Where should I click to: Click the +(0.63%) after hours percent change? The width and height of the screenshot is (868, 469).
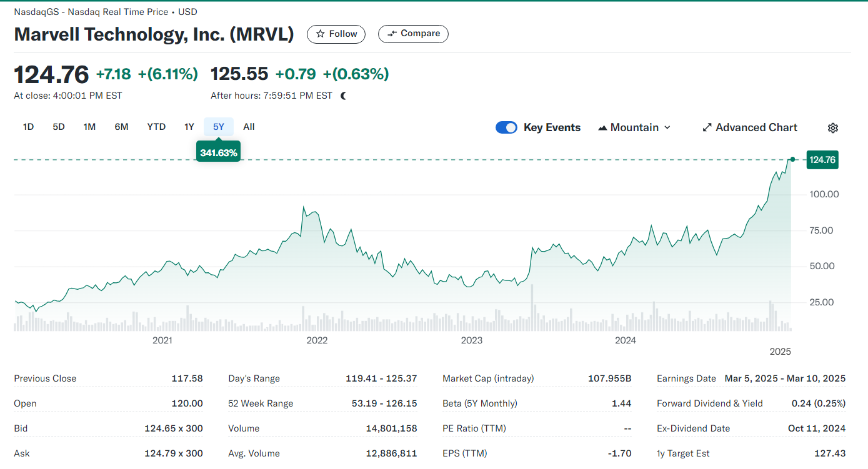pyautogui.click(x=356, y=74)
